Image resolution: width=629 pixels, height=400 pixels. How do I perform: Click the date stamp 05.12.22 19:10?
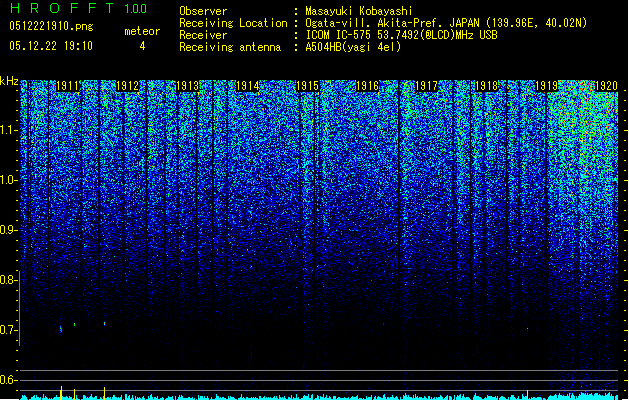click(51, 46)
